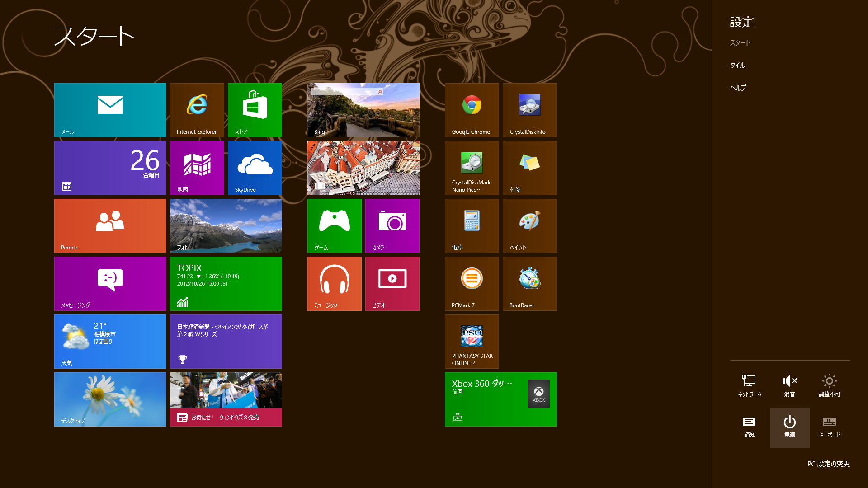Click the Change PC settings link

click(x=828, y=464)
